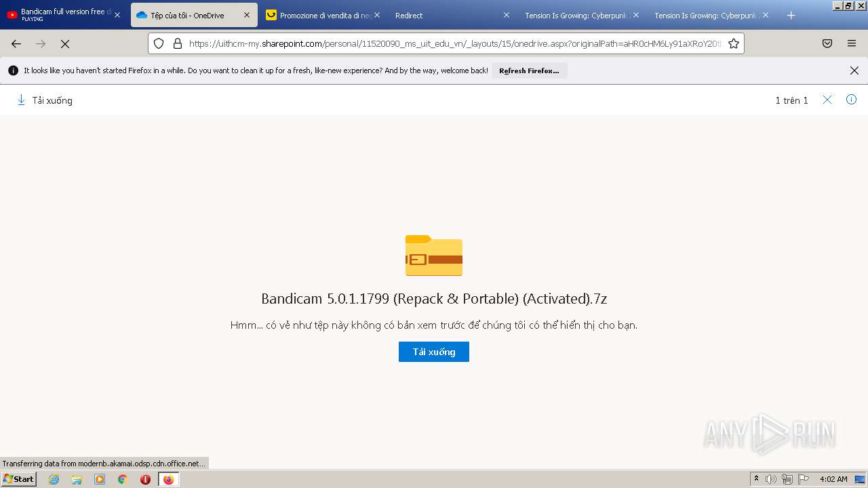868x488 pixels.
Task: Close the first Tension Is Growing tab
Action: tap(635, 15)
